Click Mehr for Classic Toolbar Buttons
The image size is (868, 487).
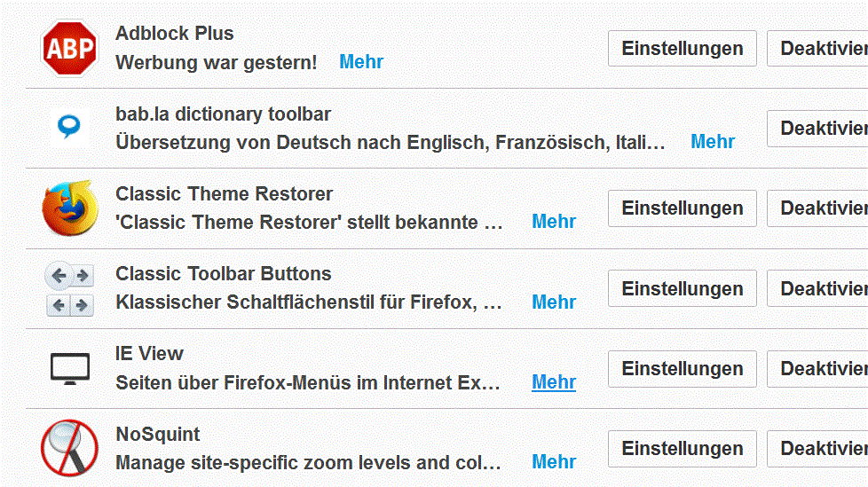click(x=554, y=302)
